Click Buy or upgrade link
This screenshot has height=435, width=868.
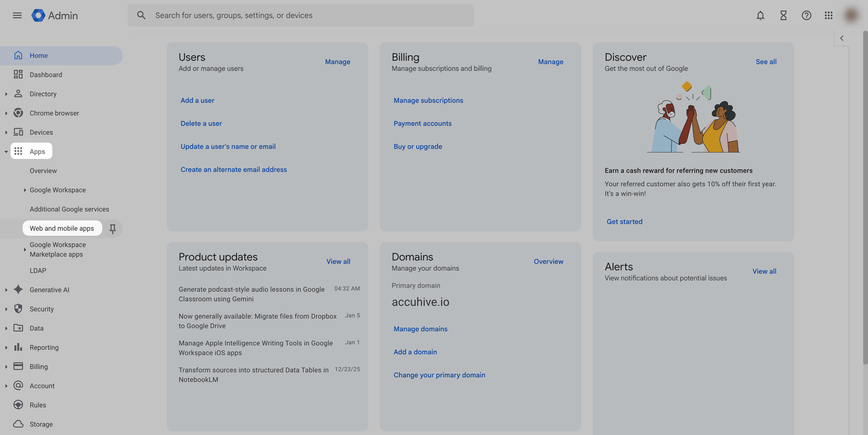(418, 146)
